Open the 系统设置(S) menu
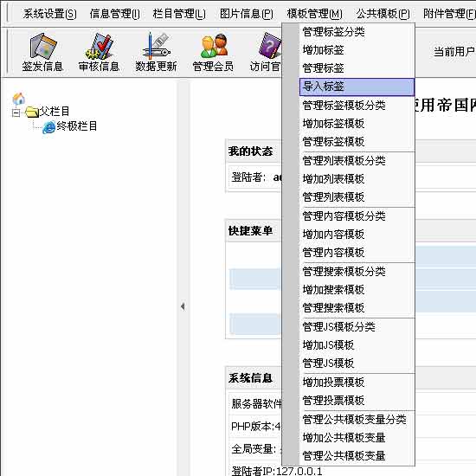Viewport: 476px width, 476px height. pos(50,14)
